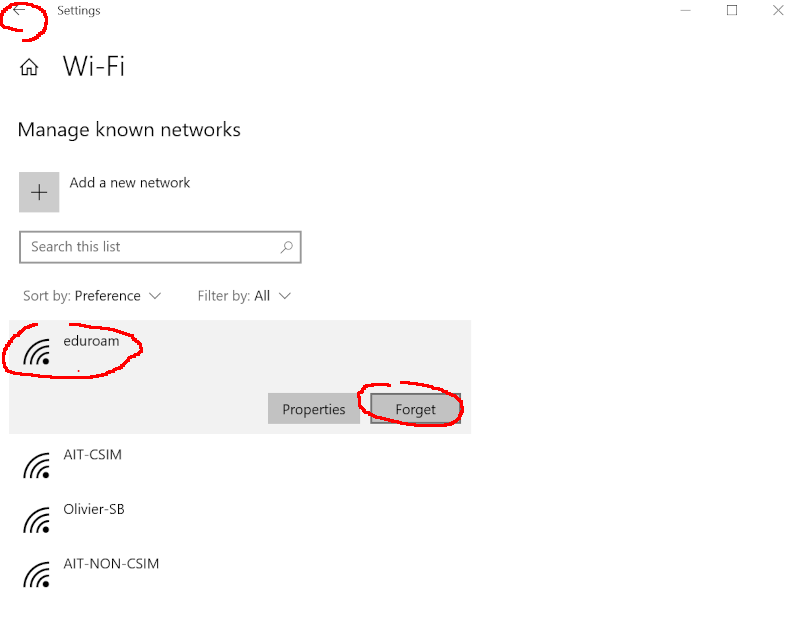Click the search magnifier icon
Image resolution: width=800 pixels, height=626 pixels.
pyautogui.click(x=287, y=247)
